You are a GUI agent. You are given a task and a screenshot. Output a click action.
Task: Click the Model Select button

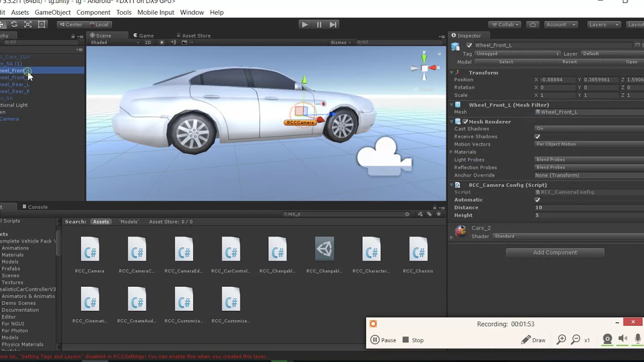(506, 62)
